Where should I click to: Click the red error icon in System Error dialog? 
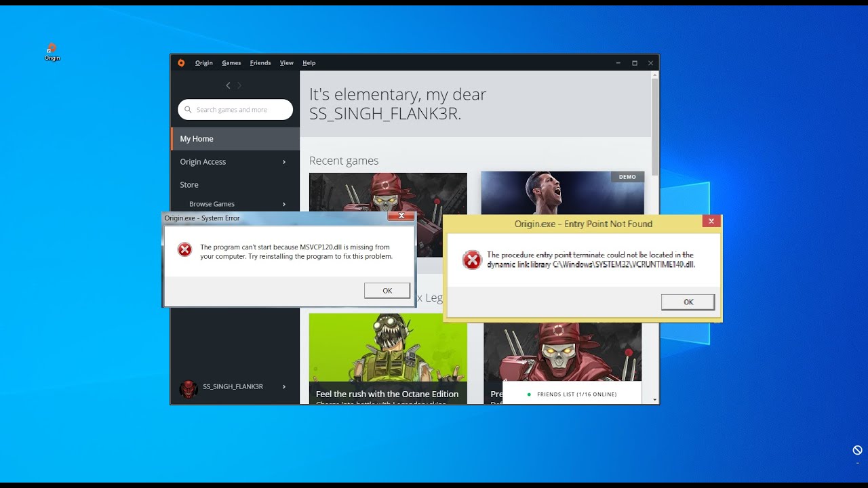184,249
